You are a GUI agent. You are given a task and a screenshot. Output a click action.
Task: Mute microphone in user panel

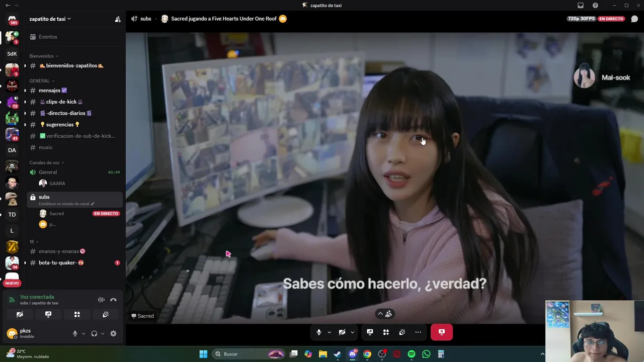coord(75,333)
